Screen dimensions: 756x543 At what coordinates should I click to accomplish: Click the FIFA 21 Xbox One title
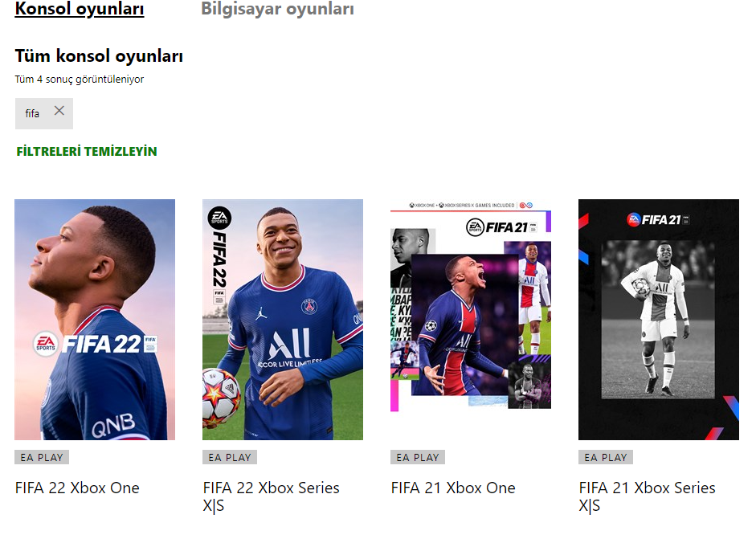(453, 488)
